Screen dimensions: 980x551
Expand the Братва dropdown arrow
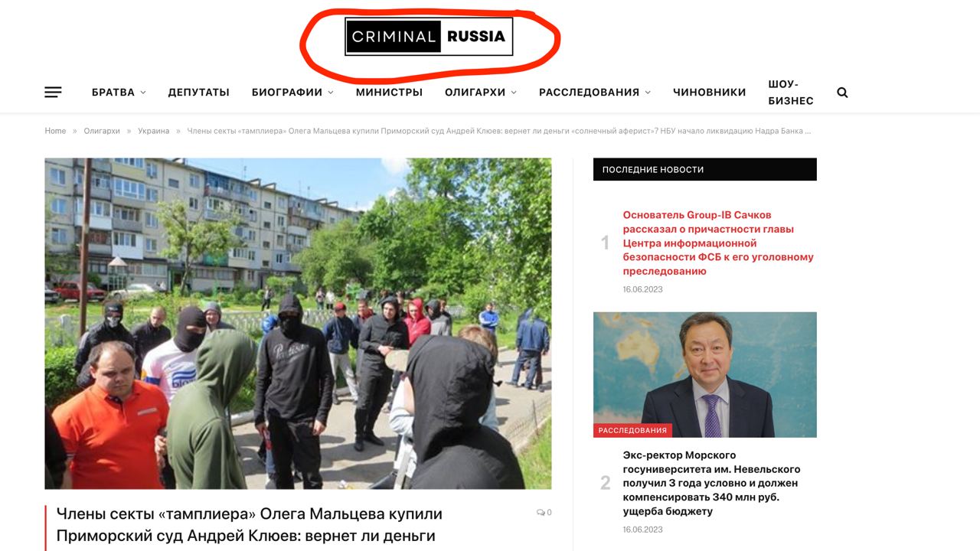point(142,93)
